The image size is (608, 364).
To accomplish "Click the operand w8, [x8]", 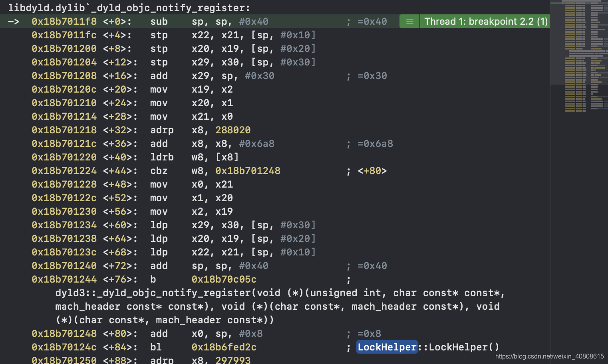I will 215,157.
